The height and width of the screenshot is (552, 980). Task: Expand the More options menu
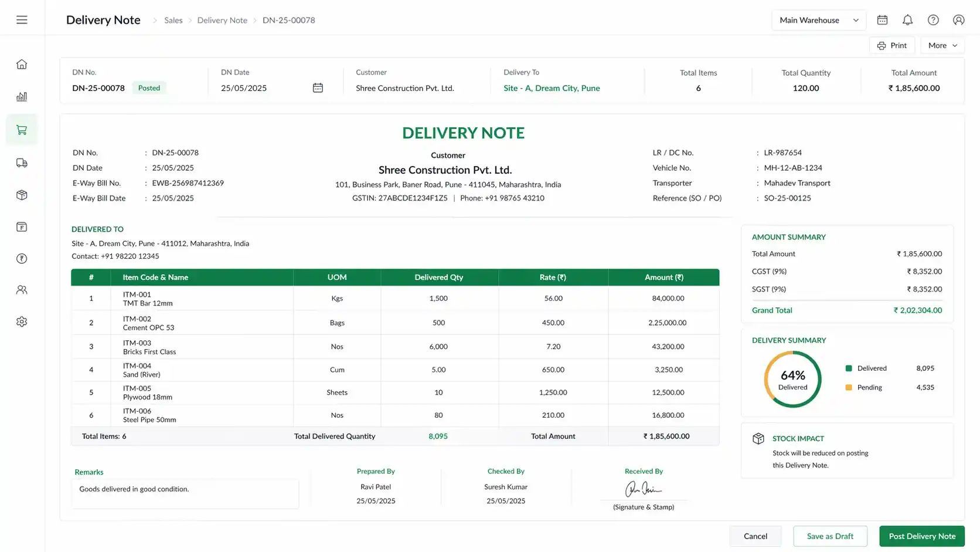click(942, 46)
